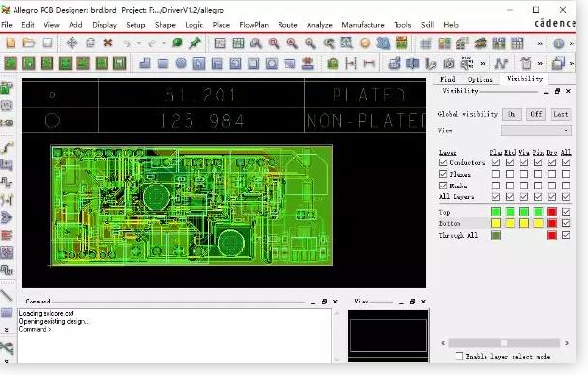Open the View dropdown in Visibility panel
588x375 pixels.
536,130
